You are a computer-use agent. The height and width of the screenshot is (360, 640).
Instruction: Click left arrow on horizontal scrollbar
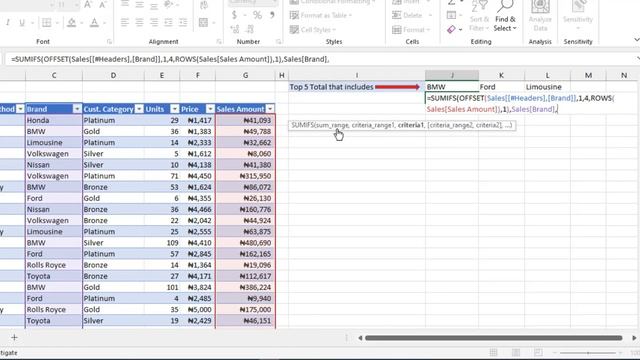pyautogui.click(x=360, y=338)
